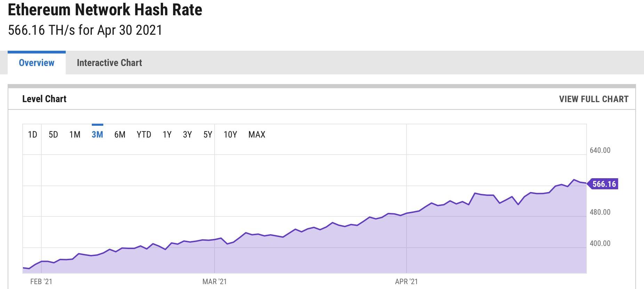644x289 pixels.
Task: Set chart range to MAX
Action: pos(257,134)
